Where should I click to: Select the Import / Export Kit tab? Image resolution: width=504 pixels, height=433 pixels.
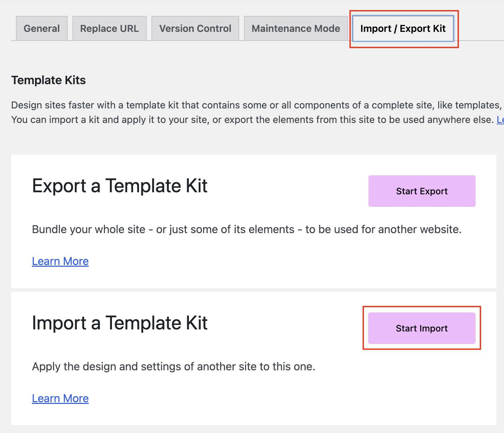[403, 28]
